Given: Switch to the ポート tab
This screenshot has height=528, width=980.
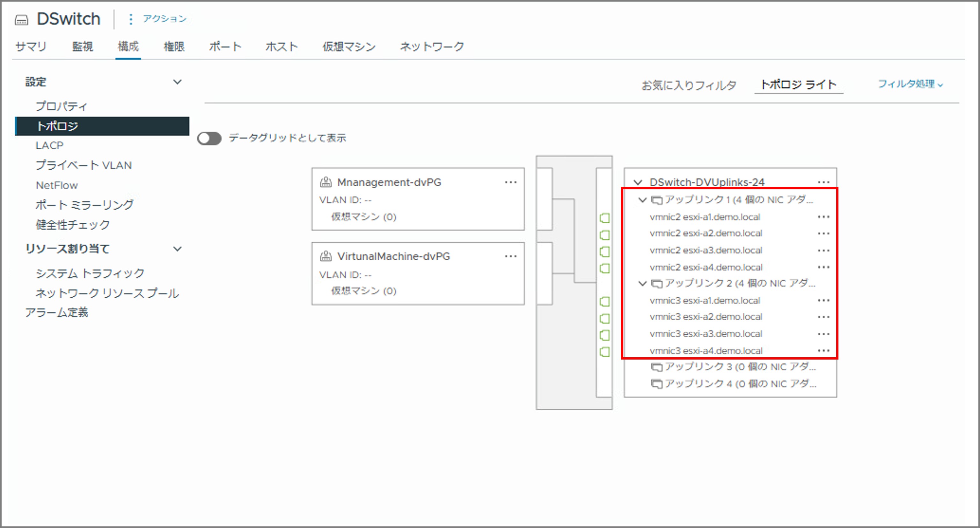Looking at the screenshot, I should [x=225, y=47].
